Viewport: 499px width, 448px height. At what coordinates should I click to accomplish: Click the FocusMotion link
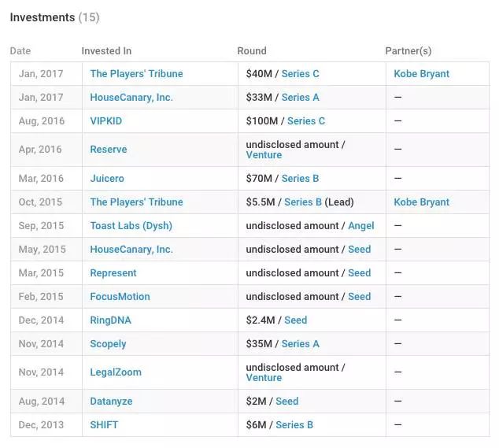pos(120,297)
